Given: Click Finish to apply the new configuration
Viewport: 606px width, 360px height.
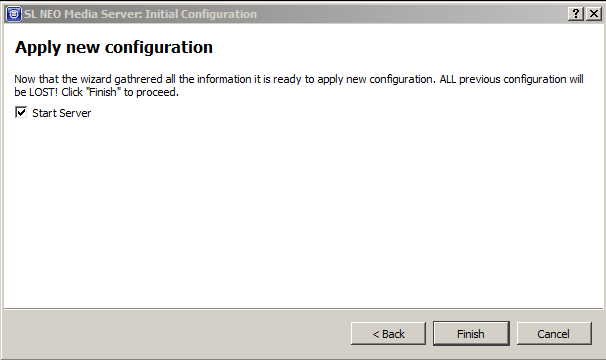Looking at the screenshot, I should [x=471, y=333].
